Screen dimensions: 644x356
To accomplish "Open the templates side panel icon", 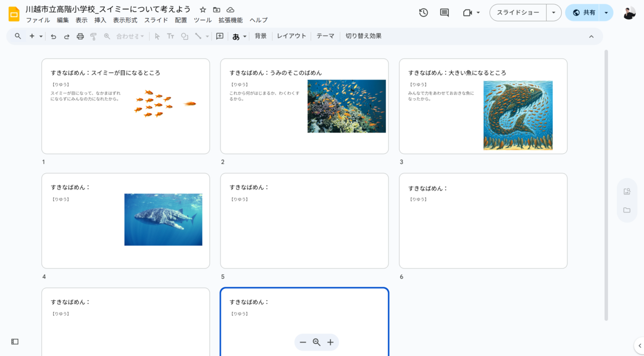I will pos(627,192).
